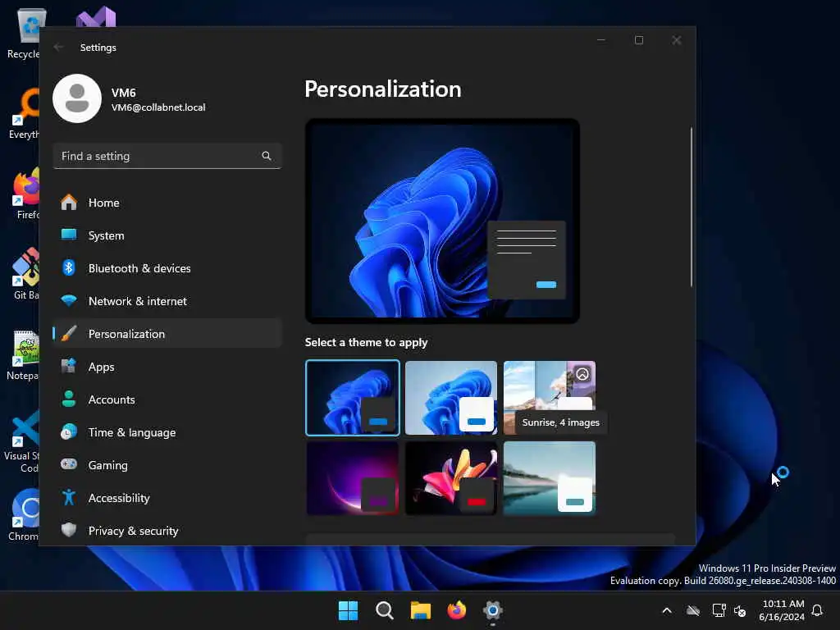
Task: Minimize the Settings window
Action: point(601,40)
